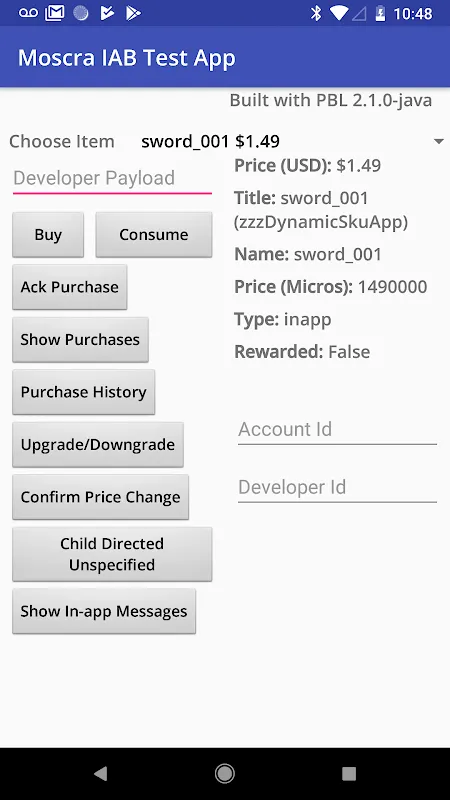This screenshot has height=800, width=450.
Task: Focus the Developer Payload text field
Action: (x=112, y=179)
